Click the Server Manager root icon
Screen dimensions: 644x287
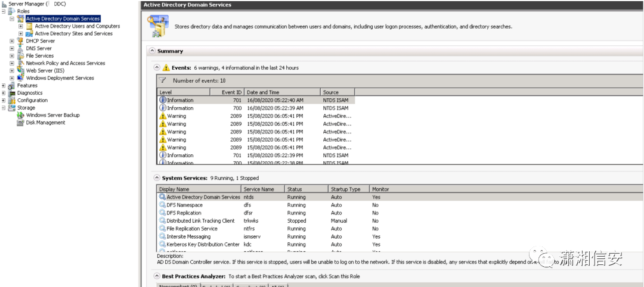[4, 4]
